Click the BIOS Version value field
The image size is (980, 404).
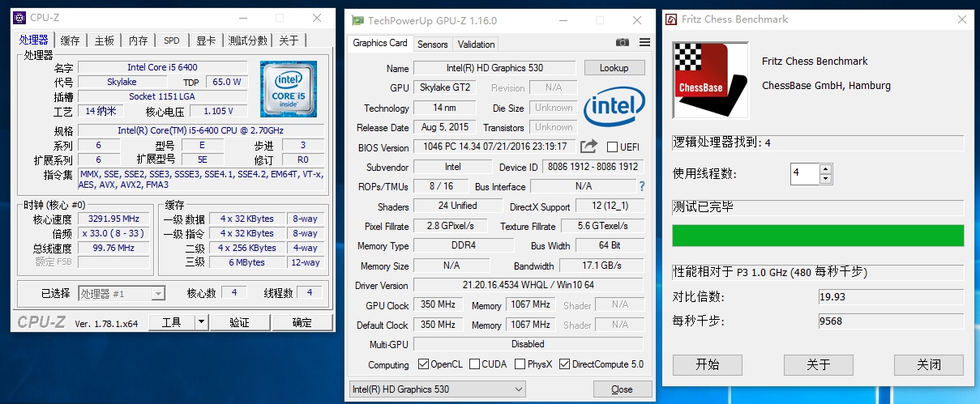pos(494,147)
